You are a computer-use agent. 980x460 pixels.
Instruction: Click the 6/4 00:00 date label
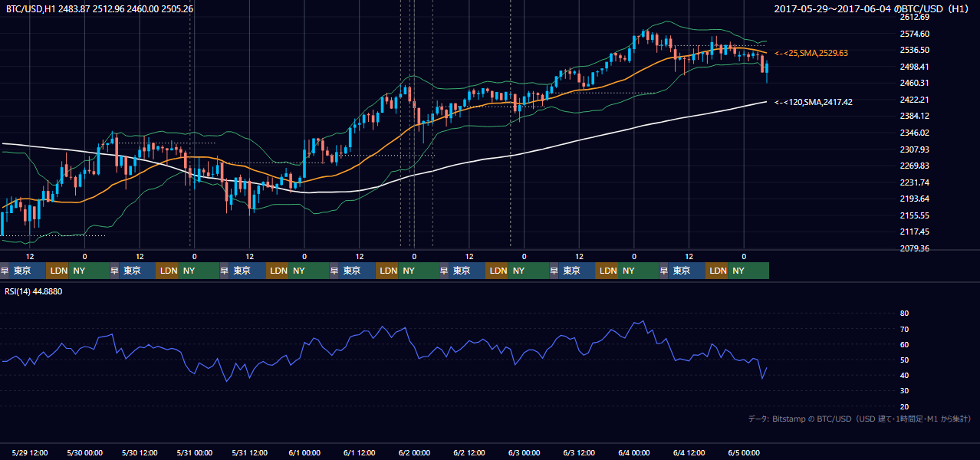click(634, 452)
